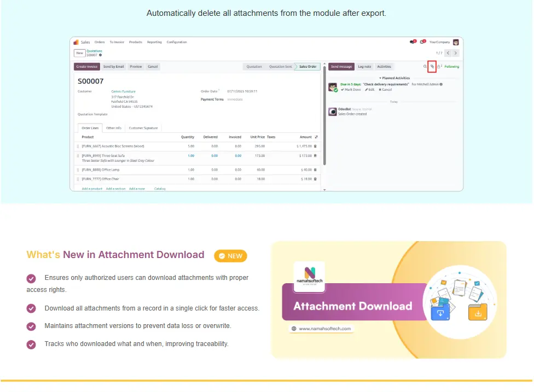Toggle the Following status
This screenshot has height=392, width=534.
click(x=451, y=67)
